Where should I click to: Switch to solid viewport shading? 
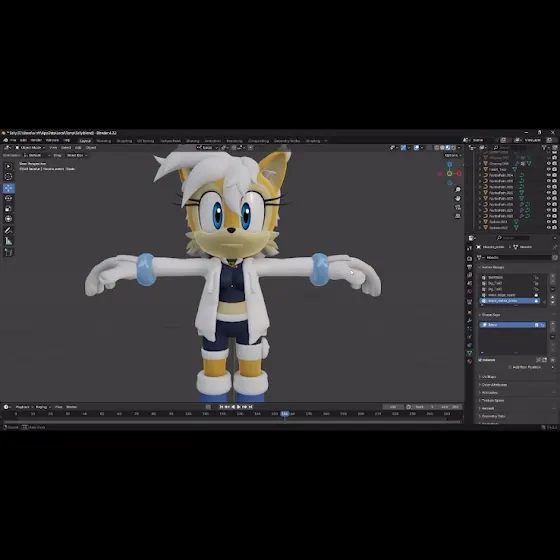(x=442, y=148)
